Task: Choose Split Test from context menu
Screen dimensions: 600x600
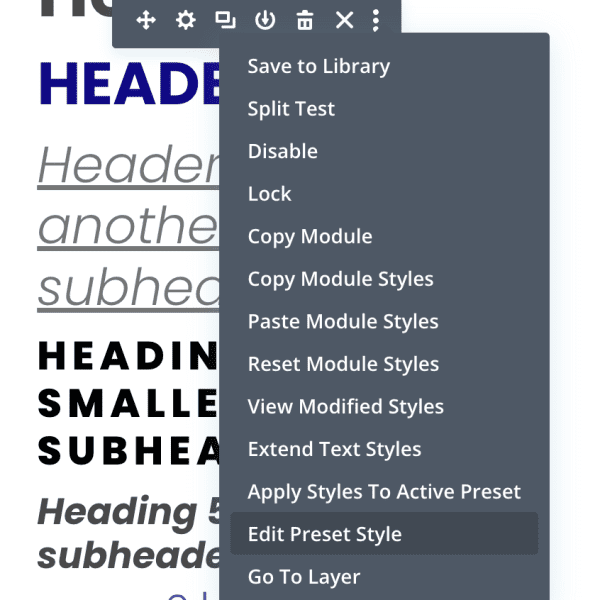Action: pos(291,109)
